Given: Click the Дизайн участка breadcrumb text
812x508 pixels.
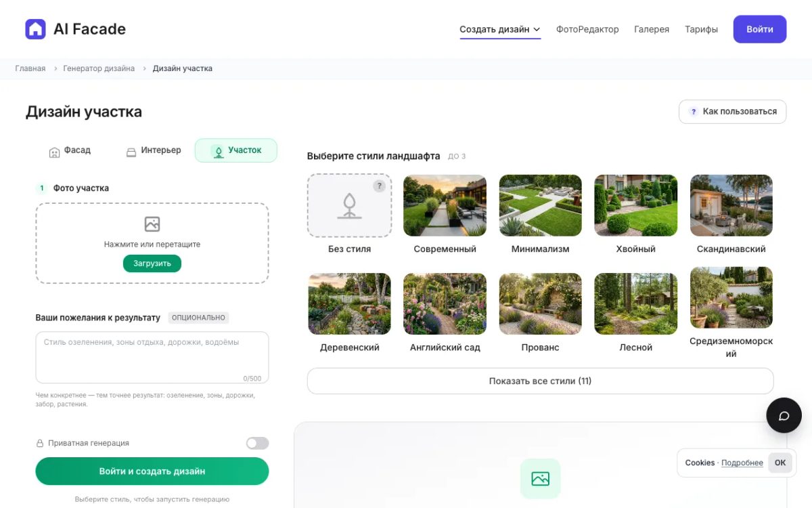Looking at the screenshot, I should (183, 68).
